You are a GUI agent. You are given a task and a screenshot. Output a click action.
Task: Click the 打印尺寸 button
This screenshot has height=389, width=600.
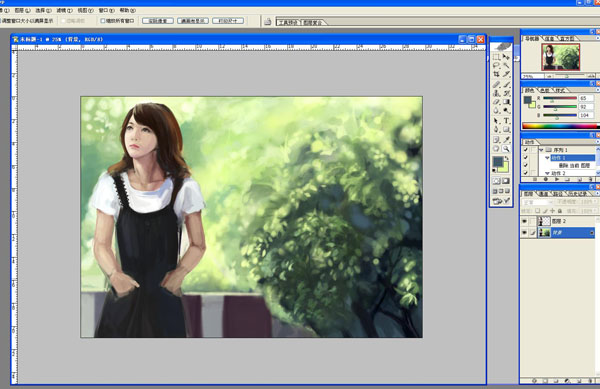228,21
